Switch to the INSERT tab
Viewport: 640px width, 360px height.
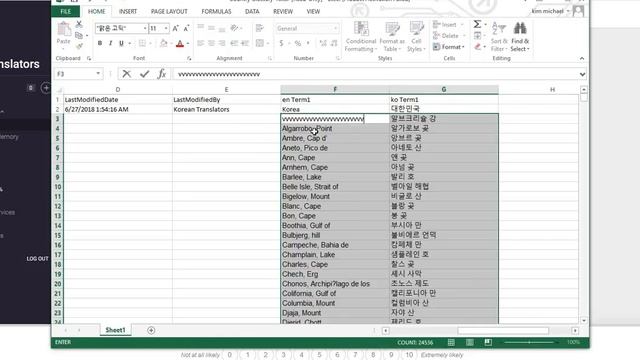[128, 11]
